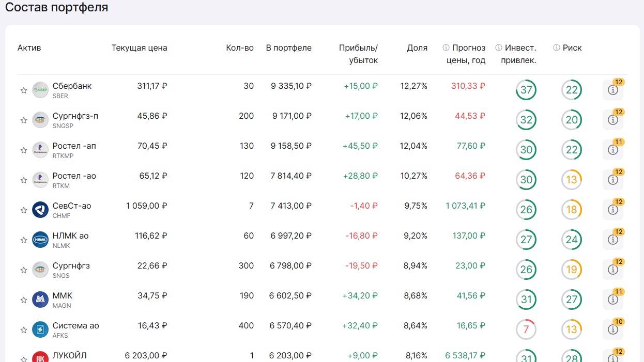This screenshot has width=644, height=362.
Task: Click Сбербанк investment attractiveness gauge 37
Action: tap(526, 90)
